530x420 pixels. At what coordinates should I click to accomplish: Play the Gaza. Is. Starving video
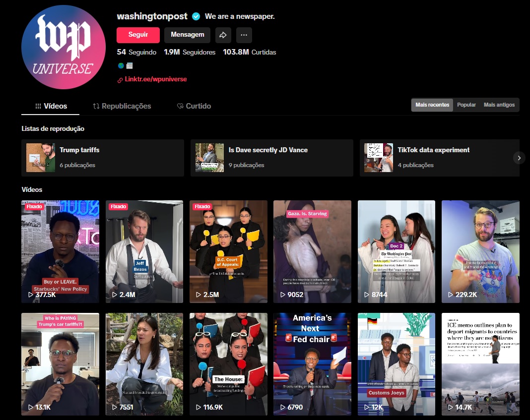(312, 251)
